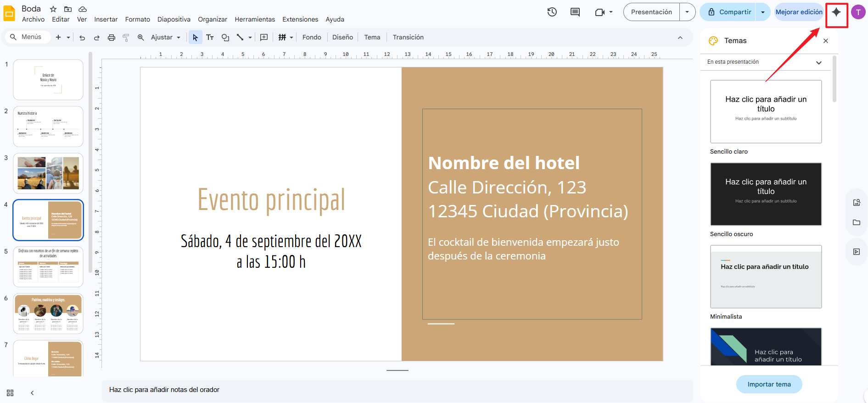Start the Presentación slideshow
Image resolution: width=868 pixels, height=403 pixels.
[x=651, y=12]
